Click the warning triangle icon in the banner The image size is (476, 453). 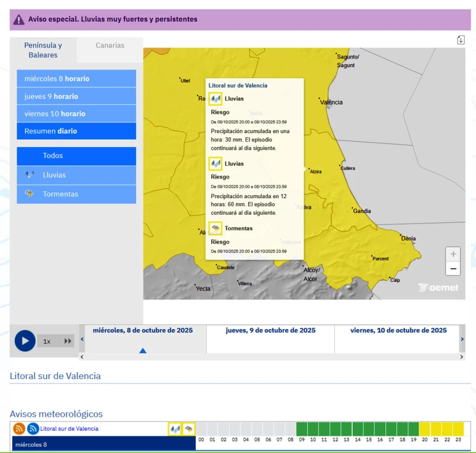[19, 19]
